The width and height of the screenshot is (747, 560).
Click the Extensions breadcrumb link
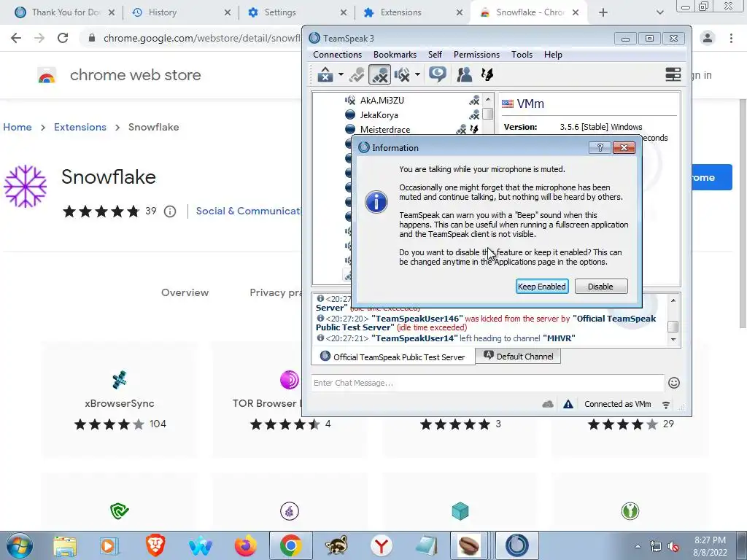pos(80,127)
